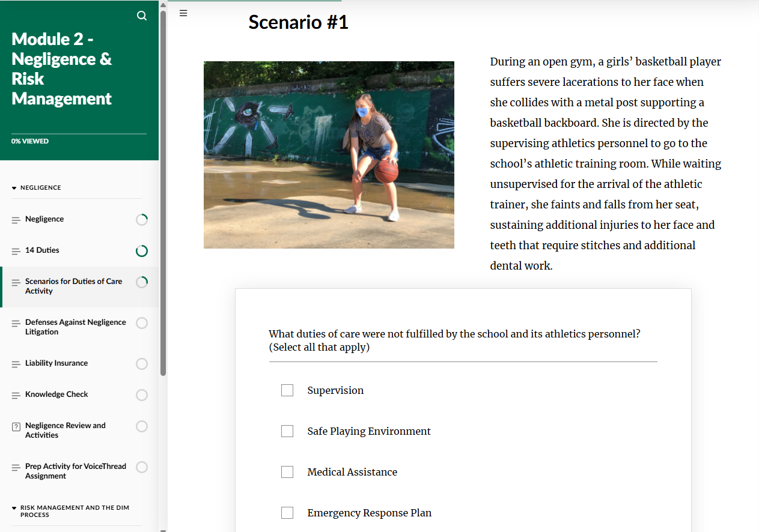Check the Emergency Response Plan option
Image resolution: width=759 pixels, height=532 pixels.
(287, 512)
